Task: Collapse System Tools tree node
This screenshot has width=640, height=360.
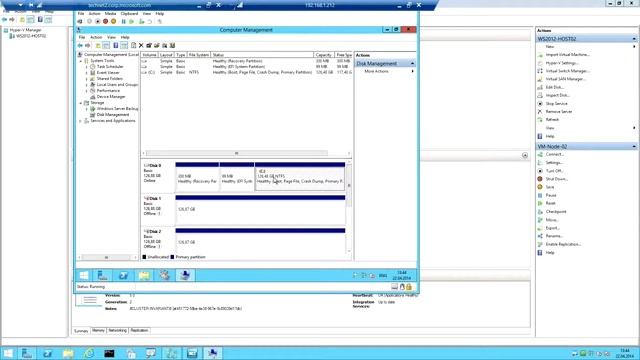Action: tap(81, 61)
